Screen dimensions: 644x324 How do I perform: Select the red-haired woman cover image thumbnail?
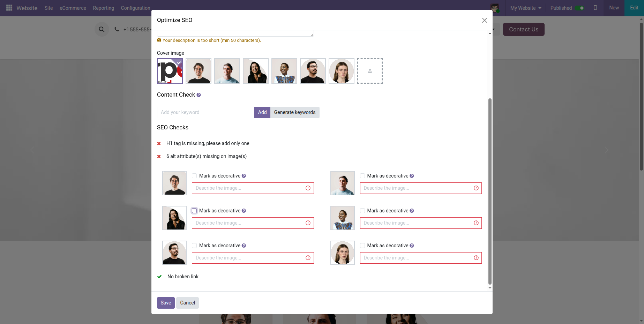[x=342, y=71]
